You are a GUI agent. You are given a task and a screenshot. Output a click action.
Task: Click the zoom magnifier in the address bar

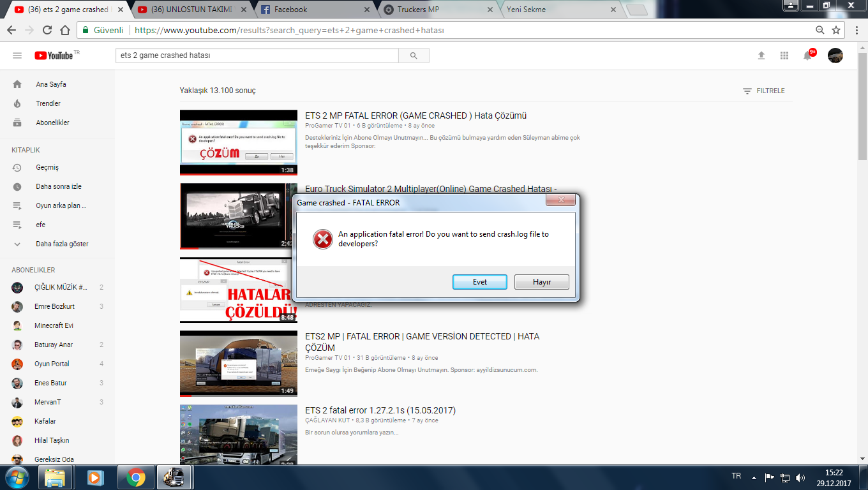pyautogui.click(x=820, y=30)
